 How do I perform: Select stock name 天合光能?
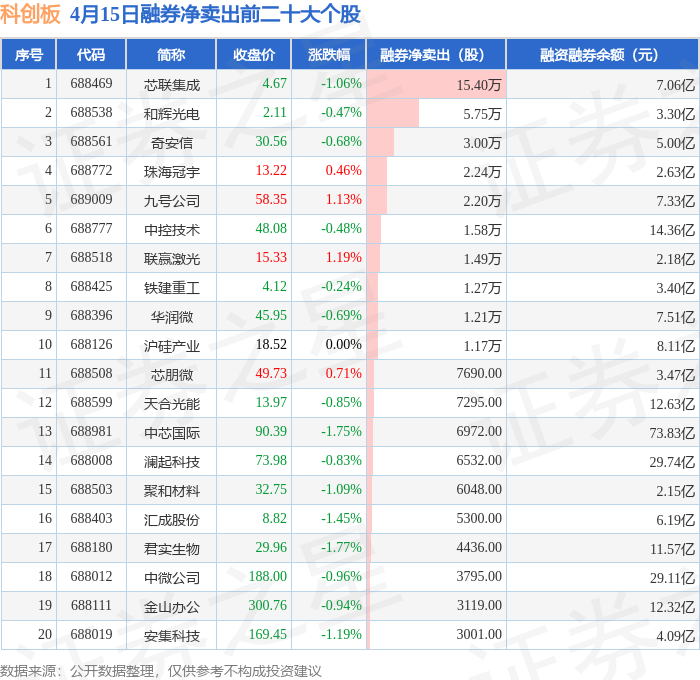tap(171, 404)
